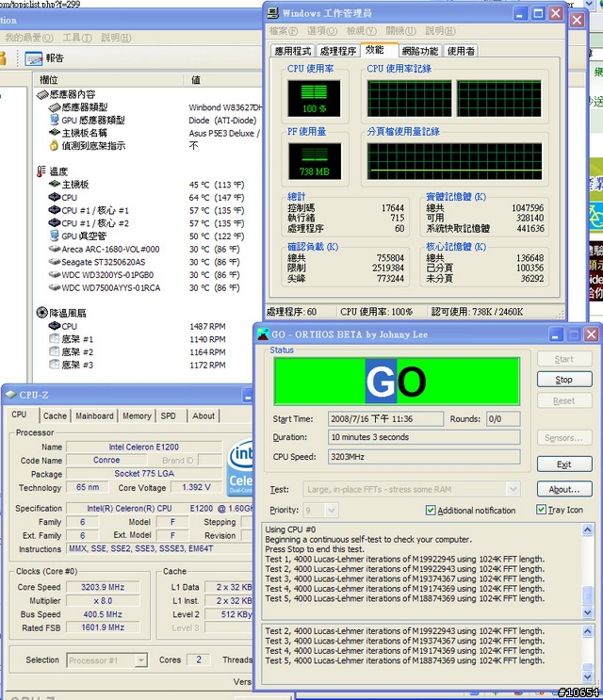This screenshot has width=603, height=700.
Task: Open the About tab in CPU-Z
Action: click(204, 415)
